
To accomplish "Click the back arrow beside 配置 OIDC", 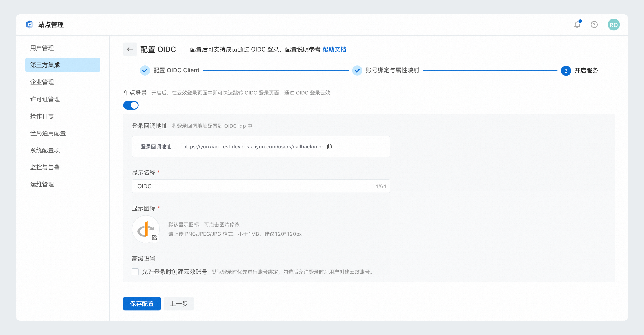I will (130, 49).
